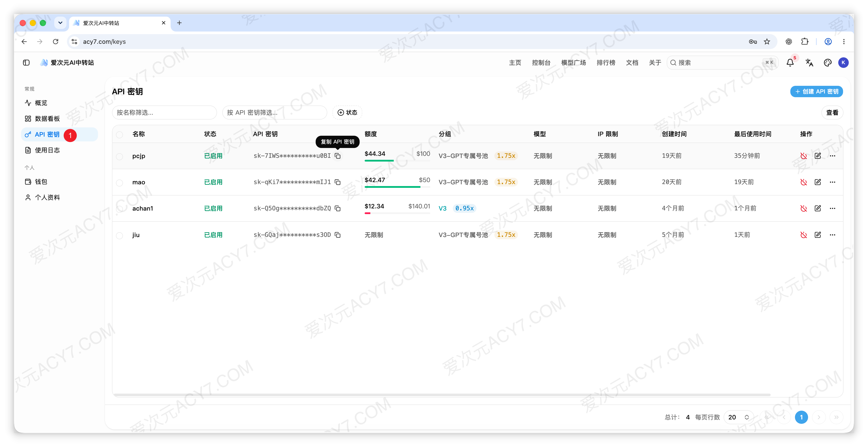Open 数据看板 in the sidebar
This screenshot has width=868, height=447.
pyautogui.click(x=59, y=119)
